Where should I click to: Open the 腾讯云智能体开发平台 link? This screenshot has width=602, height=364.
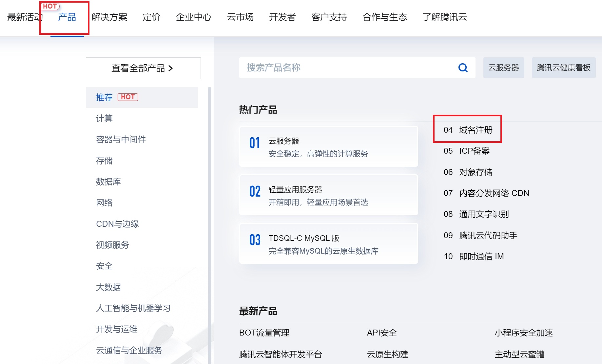coord(281,354)
